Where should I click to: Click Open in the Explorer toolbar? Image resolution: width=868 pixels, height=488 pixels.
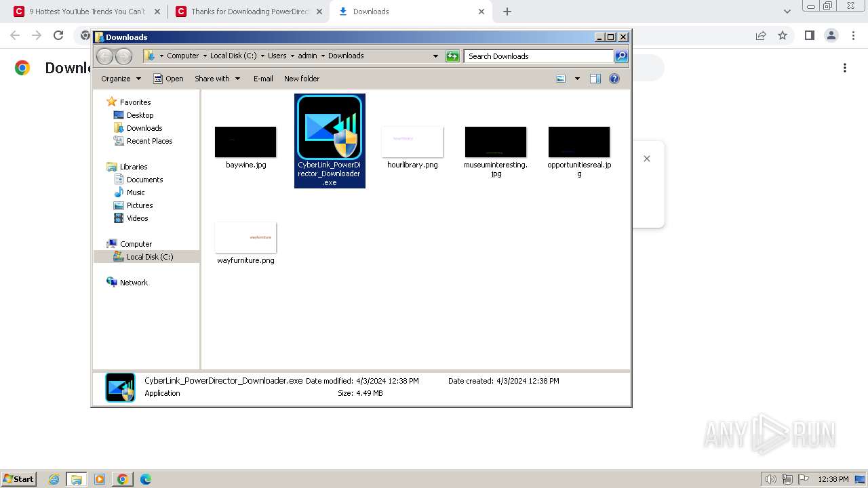pyautogui.click(x=168, y=79)
